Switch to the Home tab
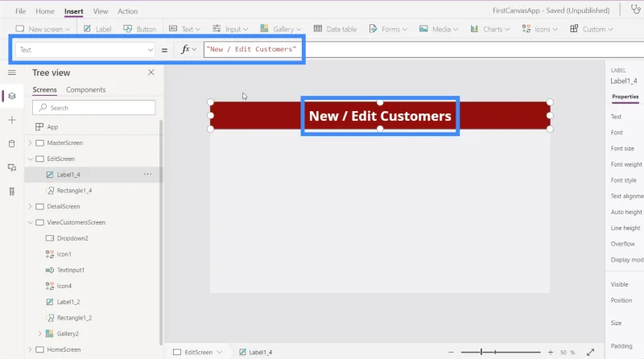This screenshot has height=359, width=644. pyautogui.click(x=45, y=11)
